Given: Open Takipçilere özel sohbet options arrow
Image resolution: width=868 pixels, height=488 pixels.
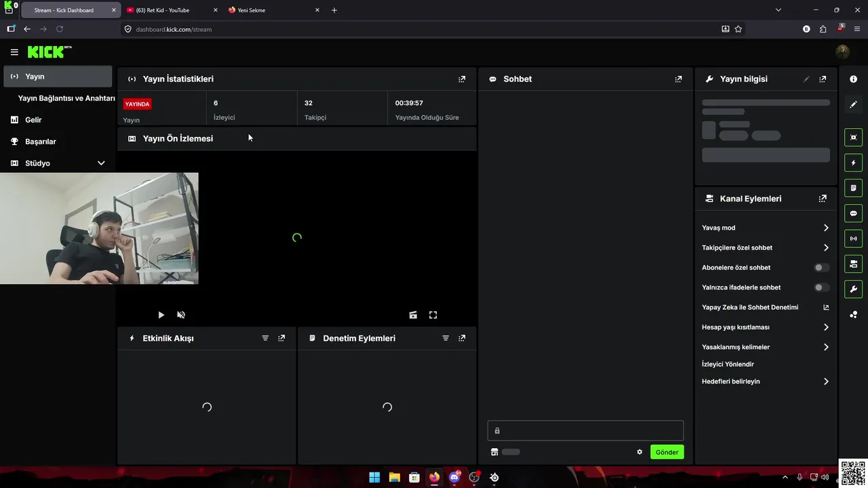Looking at the screenshot, I should (x=826, y=248).
